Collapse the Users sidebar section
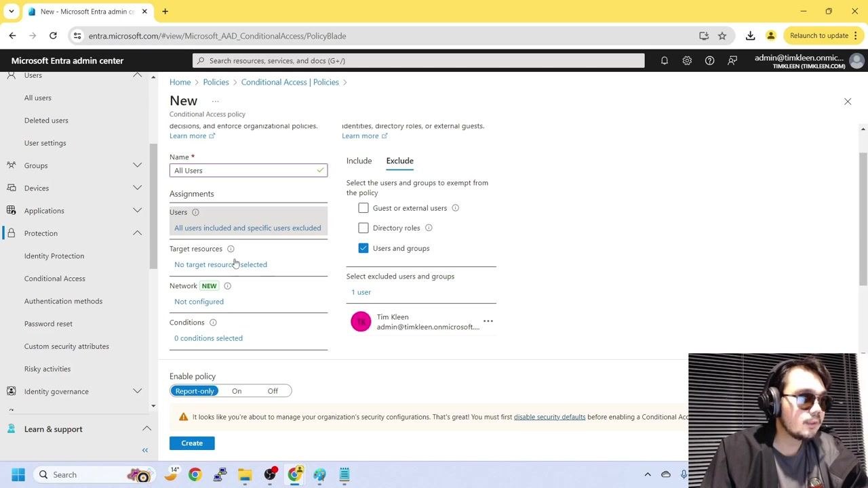The height and width of the screenshot is (488, 868). point(137,75)
